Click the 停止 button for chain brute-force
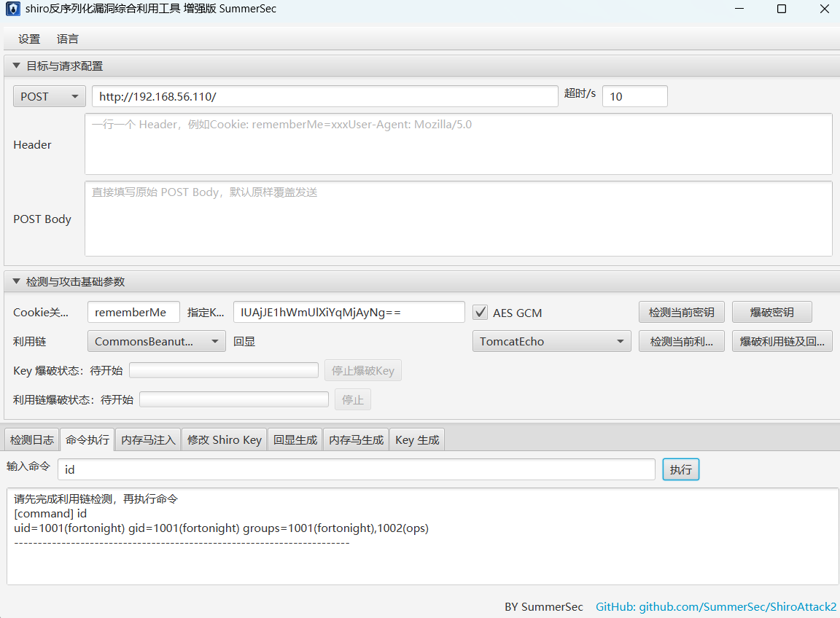840x618 pixels. coord(352,399)
